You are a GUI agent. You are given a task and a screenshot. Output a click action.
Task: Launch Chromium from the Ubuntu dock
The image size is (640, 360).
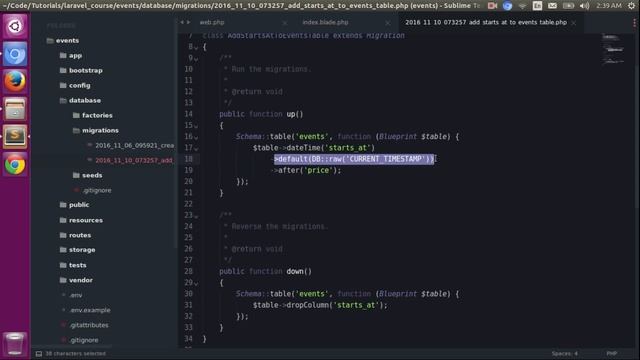[x=15, y=54]
